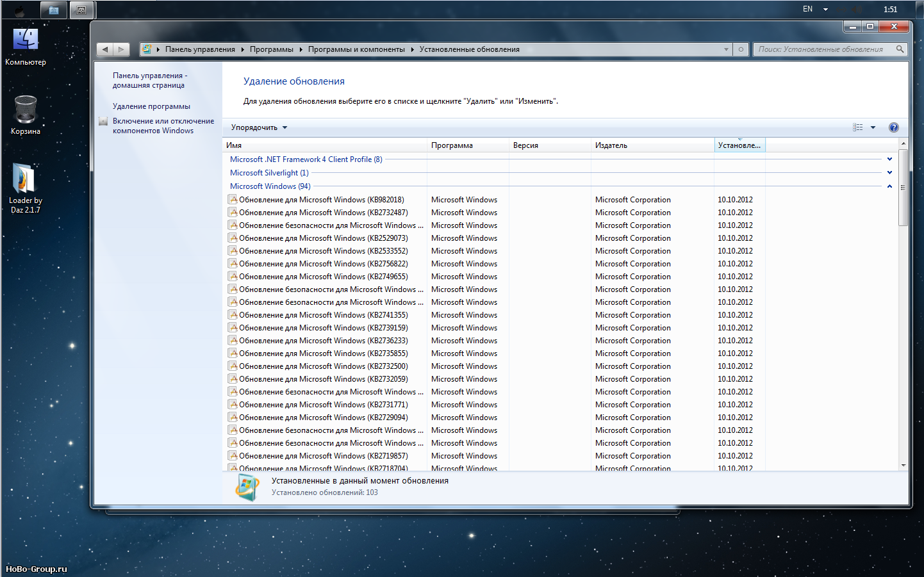
Task: Click icon of update KB2756822
Action: pos(233,263)
